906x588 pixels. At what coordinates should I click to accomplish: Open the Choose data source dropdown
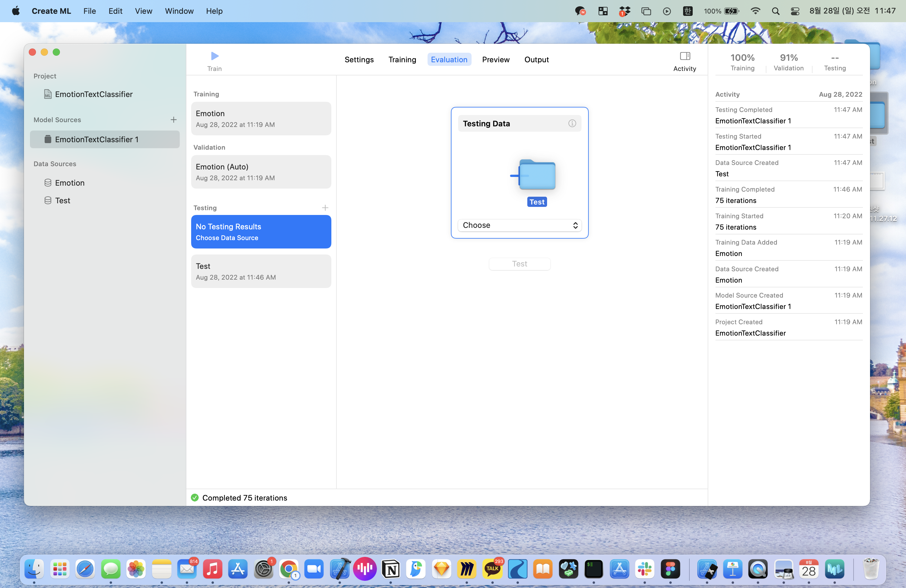(x=520, y=225)
